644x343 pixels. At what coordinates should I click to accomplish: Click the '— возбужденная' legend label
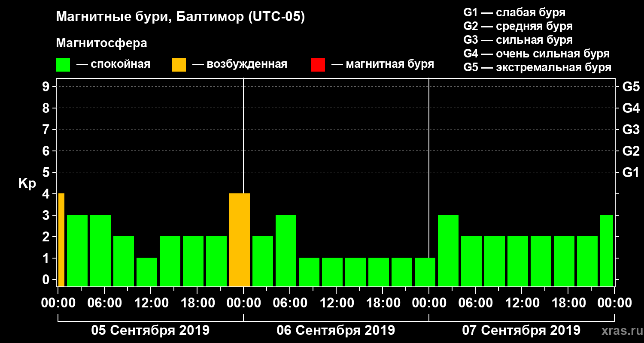(240, 65)
